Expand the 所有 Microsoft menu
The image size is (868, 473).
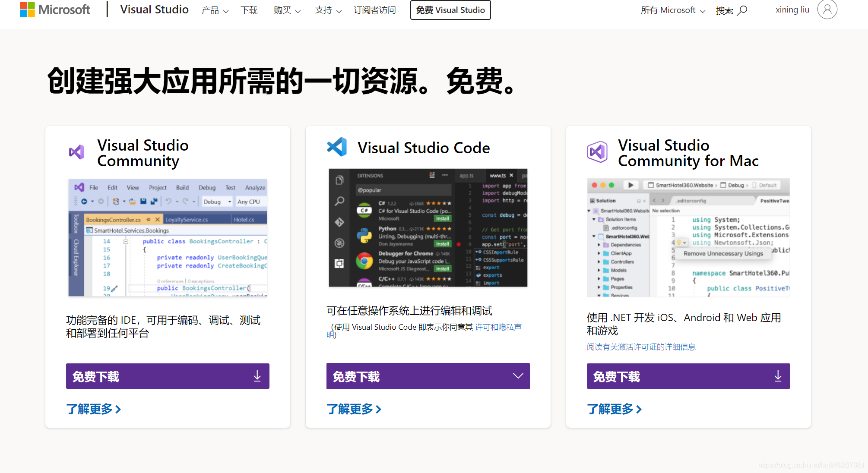[672, 10]
